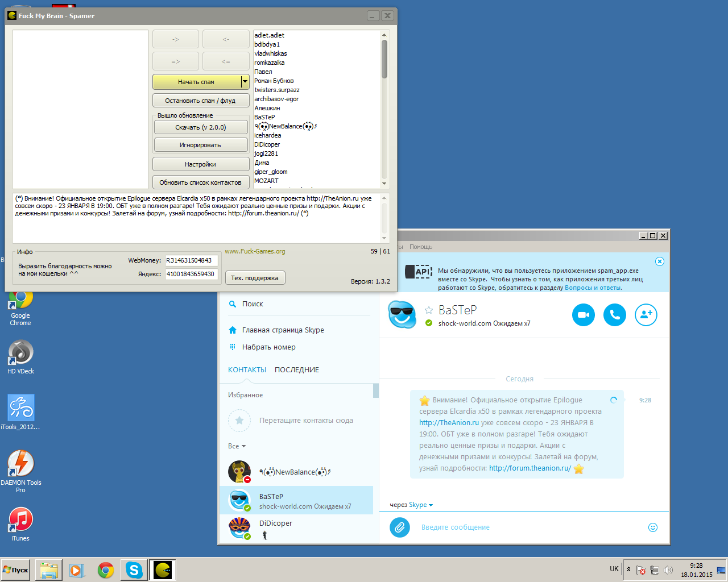Open the UK keyboard language indicator
728x582 pixels.
614,569
